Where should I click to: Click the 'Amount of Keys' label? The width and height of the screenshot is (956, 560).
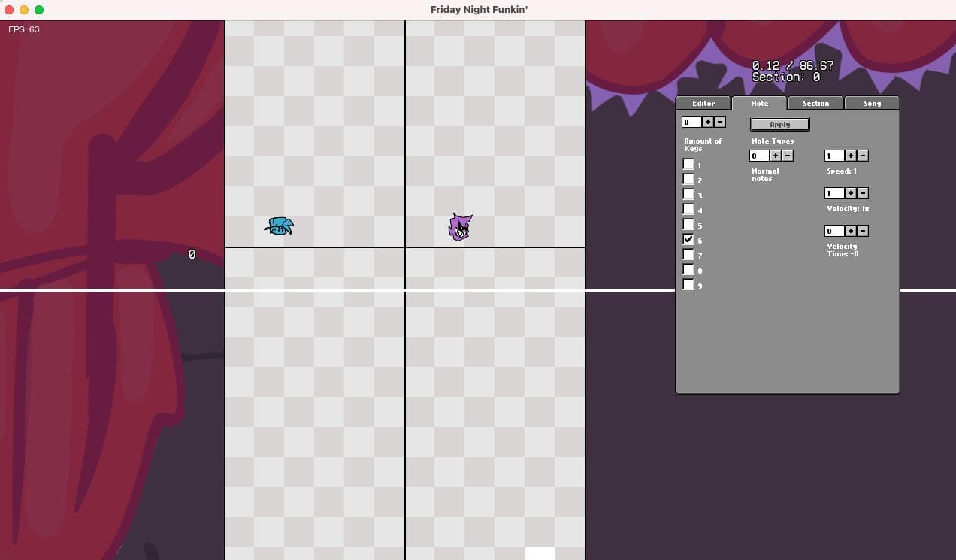[x=703, y=144]
